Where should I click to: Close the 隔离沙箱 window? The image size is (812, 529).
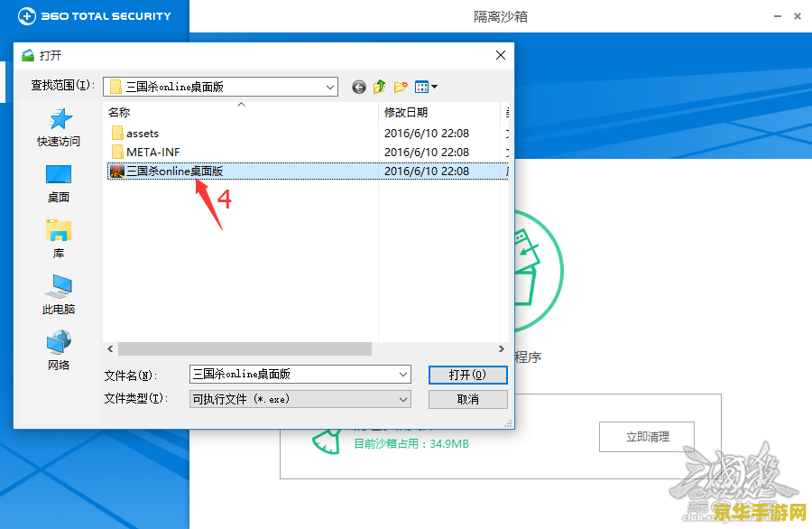[x=798, y=16]
